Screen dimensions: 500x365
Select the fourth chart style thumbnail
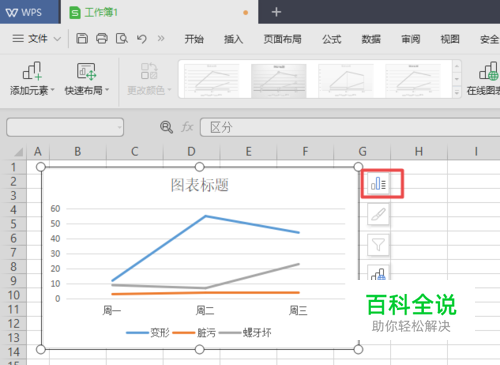coord(413,80)
